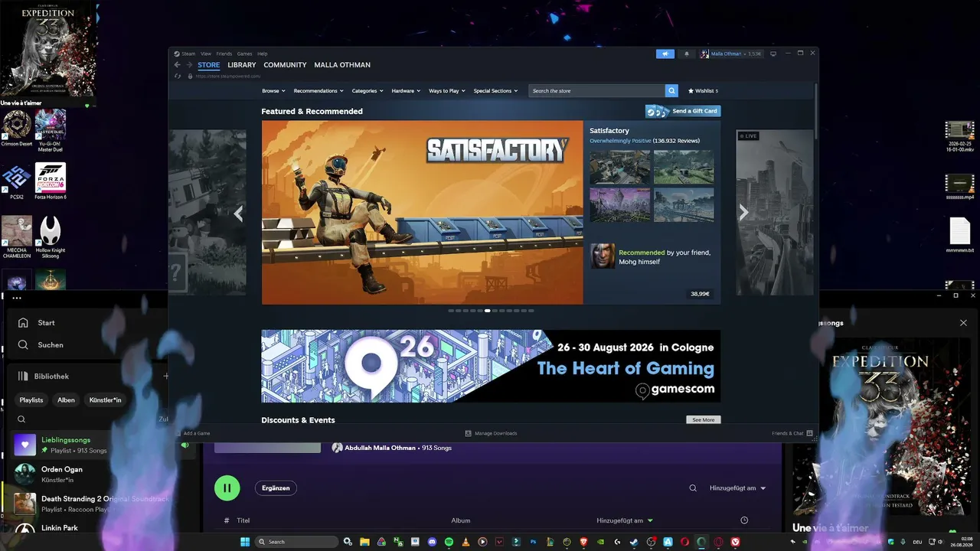Click Ergänzen button in Spotify
This screenshot has width=980, height=551.
click(x=276, y=488)
